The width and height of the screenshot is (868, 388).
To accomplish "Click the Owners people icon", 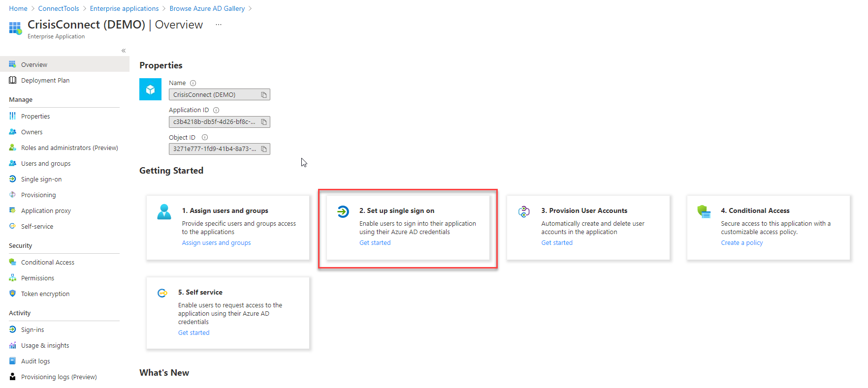I will [12, 132].
